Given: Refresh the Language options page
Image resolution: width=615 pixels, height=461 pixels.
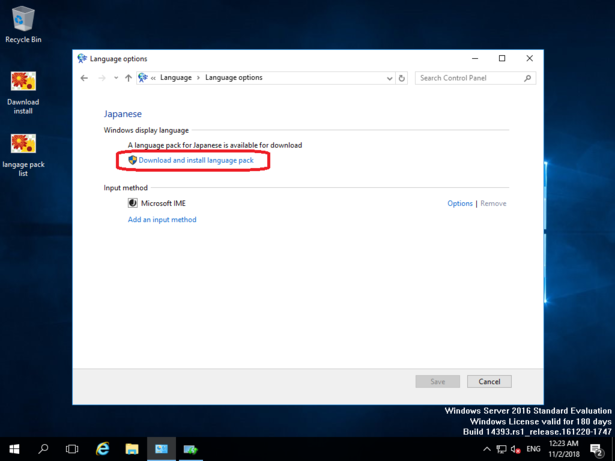Looking at the screenshot, I should pos(402,78).
